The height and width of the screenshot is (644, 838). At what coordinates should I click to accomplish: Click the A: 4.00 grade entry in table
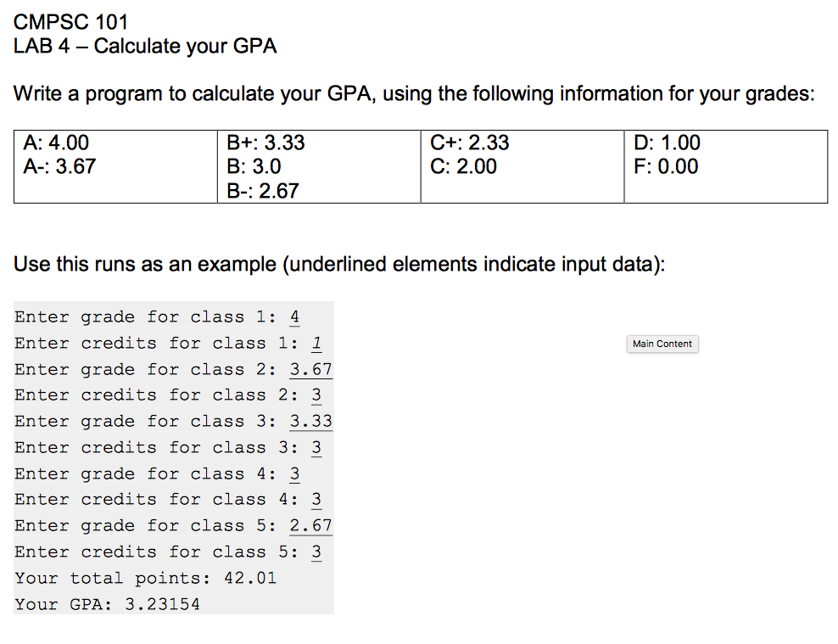tap(57, 143)
